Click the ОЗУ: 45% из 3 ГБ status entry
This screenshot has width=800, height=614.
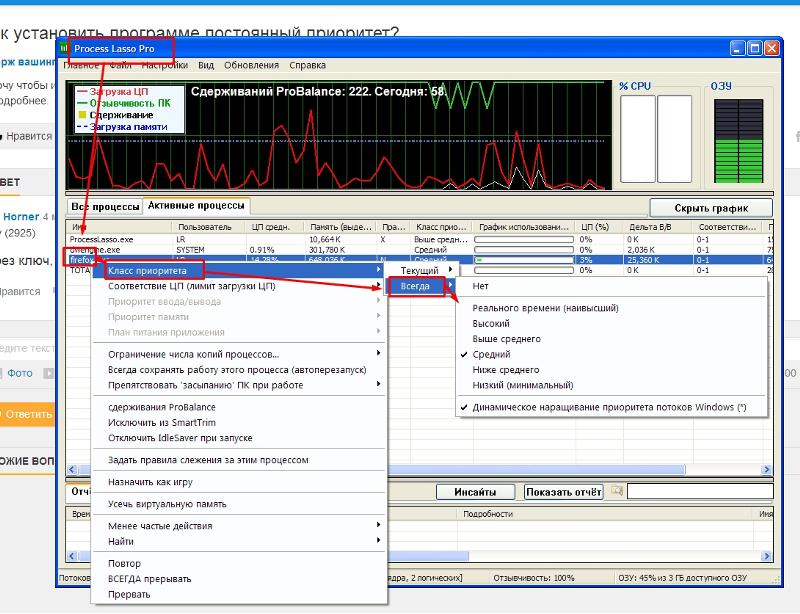[682, 578]
